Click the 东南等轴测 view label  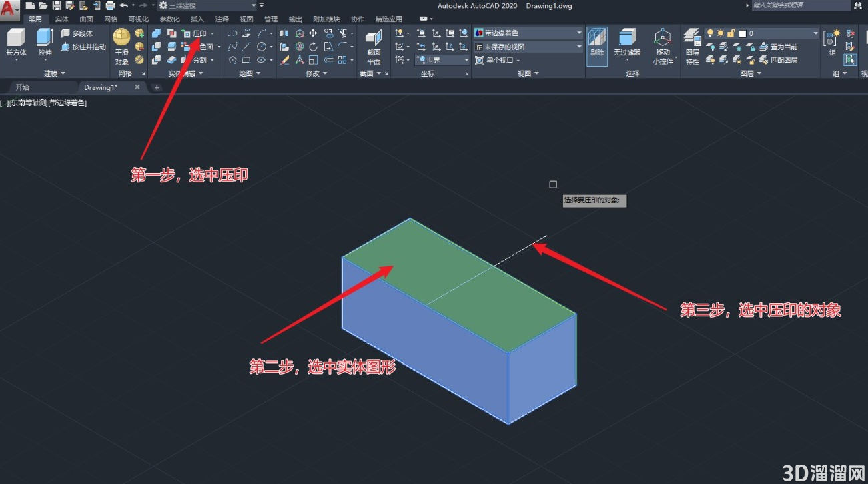(29, 103)
